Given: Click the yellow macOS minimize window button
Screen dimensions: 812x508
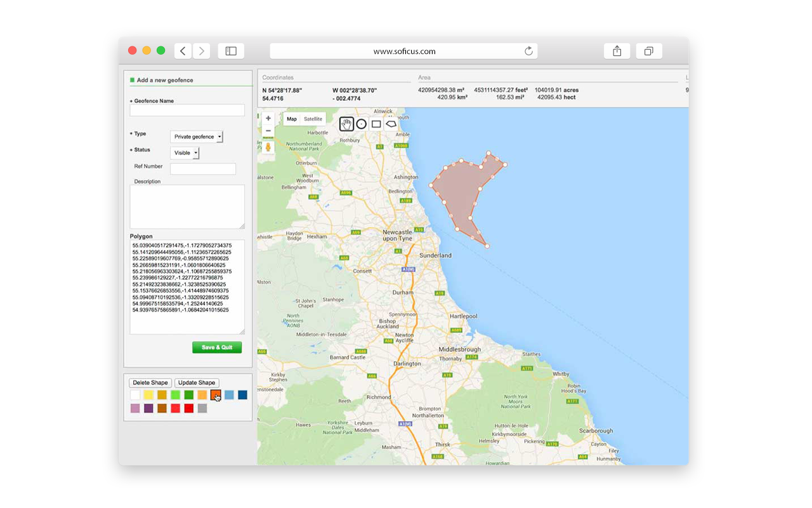Looking at the screenshot, I should click(147, 51).
